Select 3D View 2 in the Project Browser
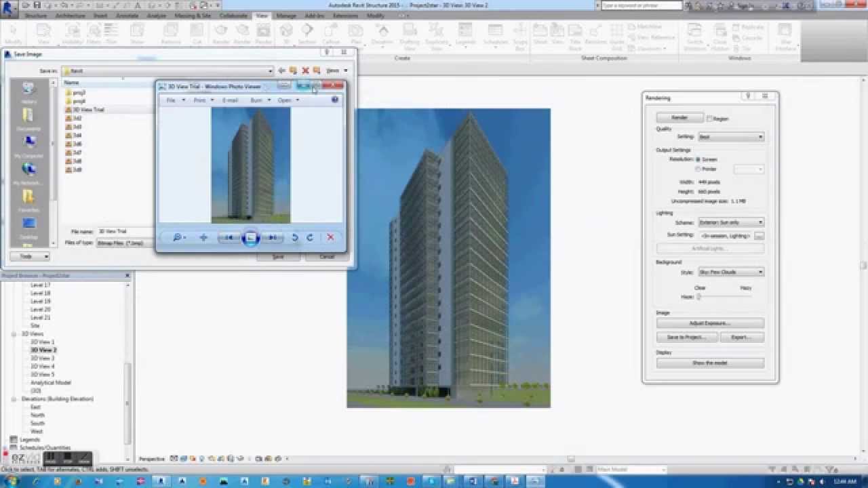Image resolution: width=868 pixels, height=488 pixels. click(43, 350)
